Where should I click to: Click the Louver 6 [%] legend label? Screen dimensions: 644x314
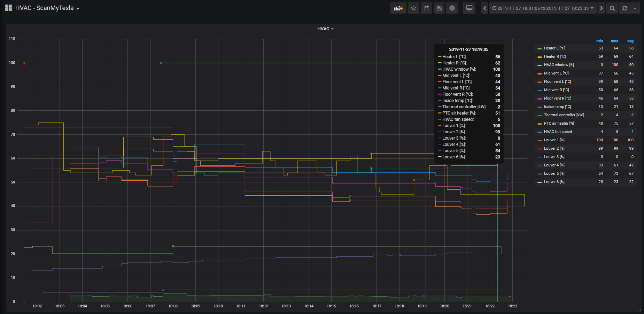click(554, 182)
